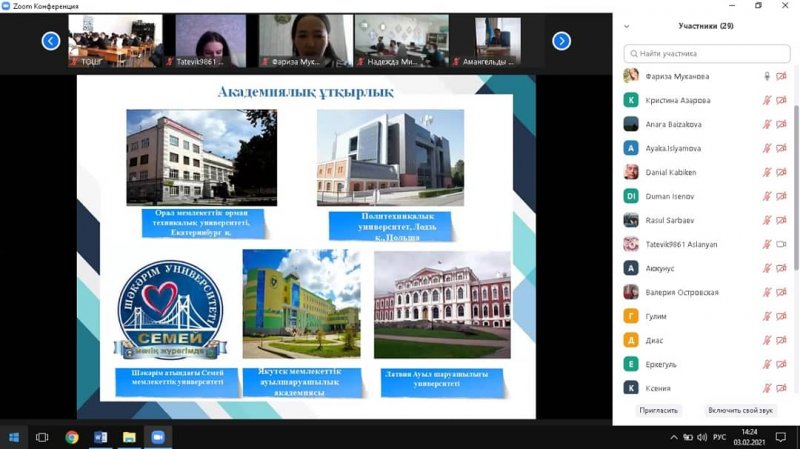Click camera-off icon for Ксения

point(781,388)
